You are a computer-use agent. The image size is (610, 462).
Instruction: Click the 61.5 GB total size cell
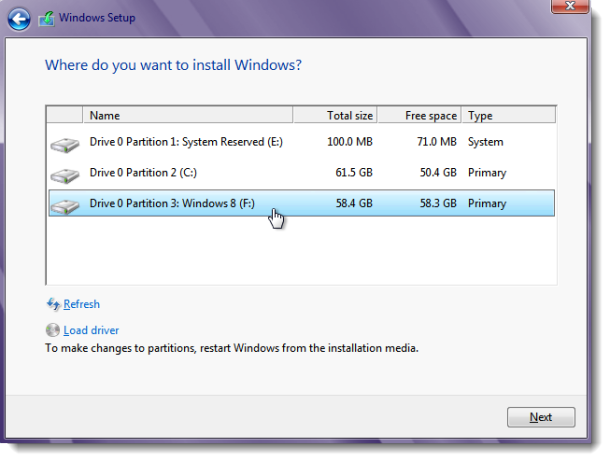(x=354, y=173)
